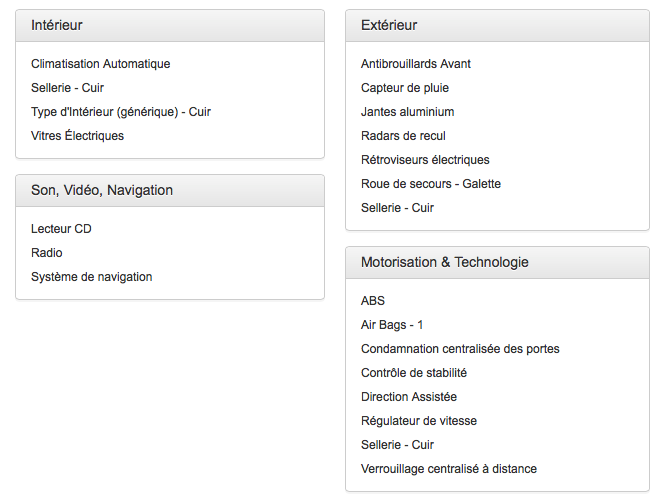Screen dimensions: 671x502
Task: Click Vitres Électriques entry
Action: 77,136
